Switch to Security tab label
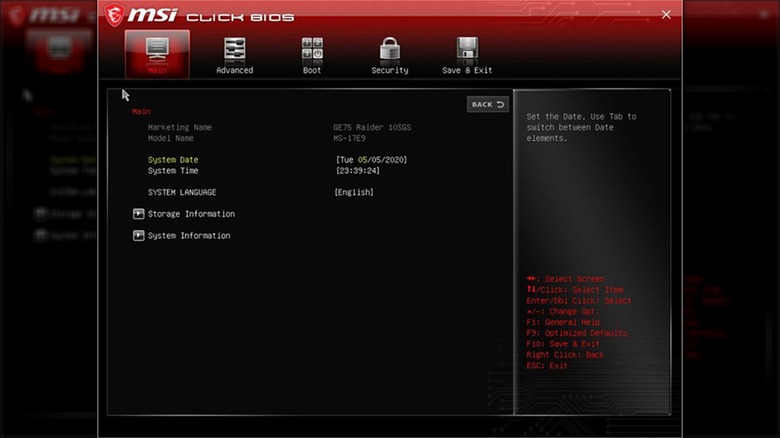 pyautogui.click(x=390, y=71)
